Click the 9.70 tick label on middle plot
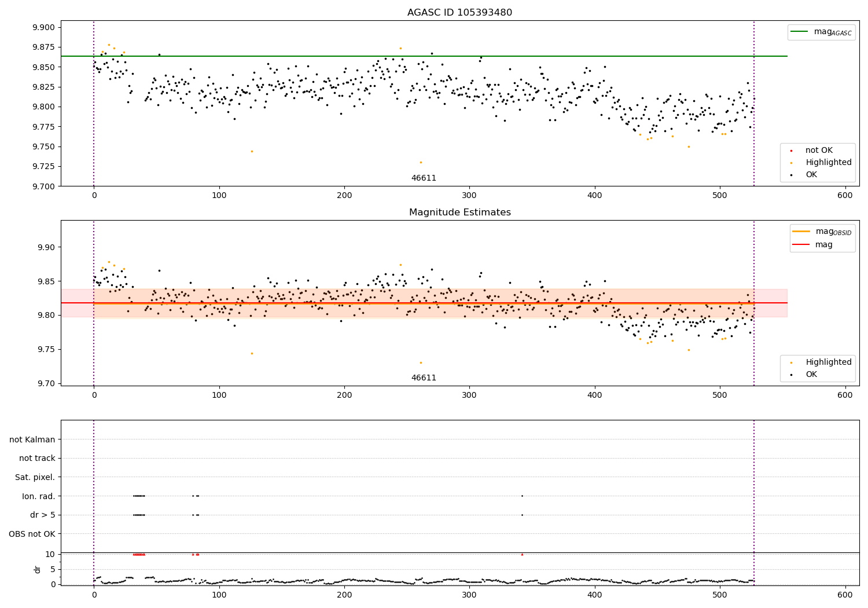The width and height of the screenshot is (868, 608). tap(46, 384)
